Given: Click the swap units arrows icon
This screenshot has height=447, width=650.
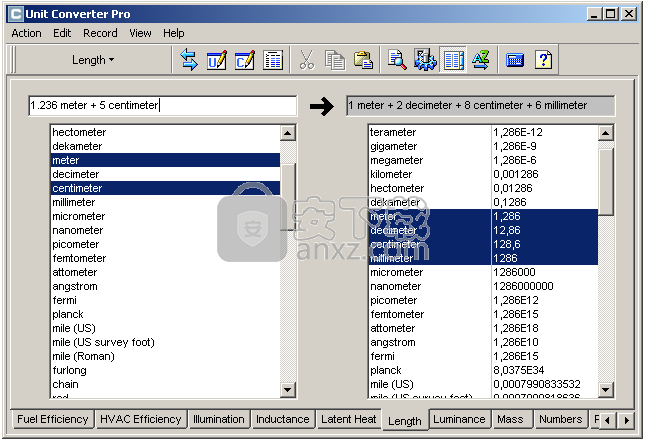Looking at the screenshot, I should 189,60.
